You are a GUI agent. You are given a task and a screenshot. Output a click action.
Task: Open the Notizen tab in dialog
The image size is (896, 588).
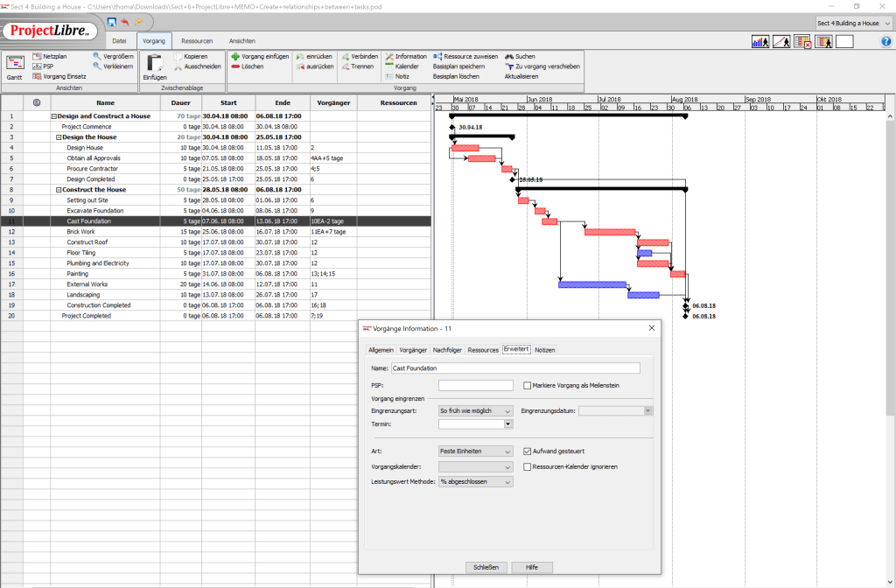click(x=544, y=350)
